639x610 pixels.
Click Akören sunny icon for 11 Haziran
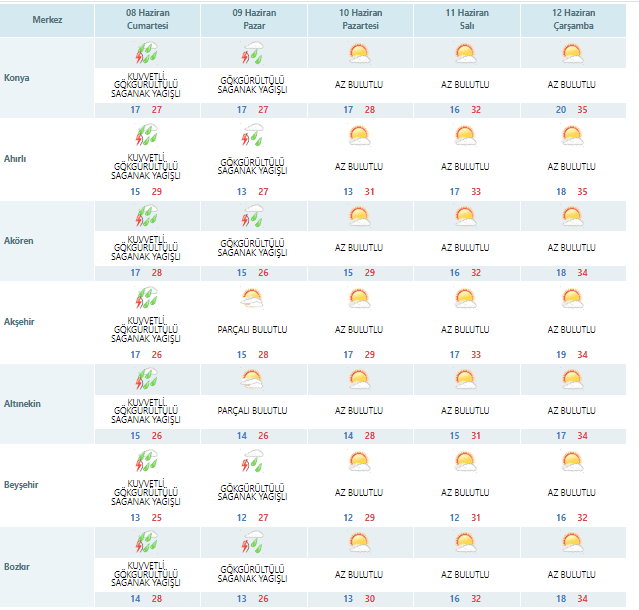coord(464,215)
